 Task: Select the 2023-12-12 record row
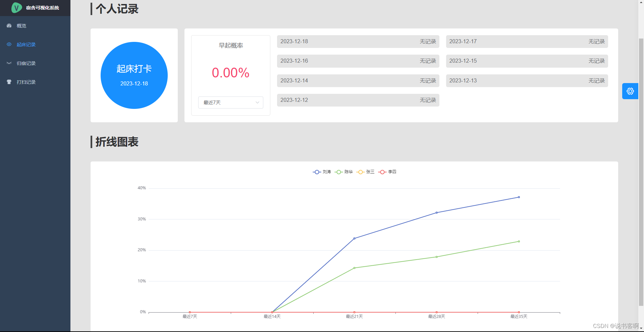(x=358, y=100)
